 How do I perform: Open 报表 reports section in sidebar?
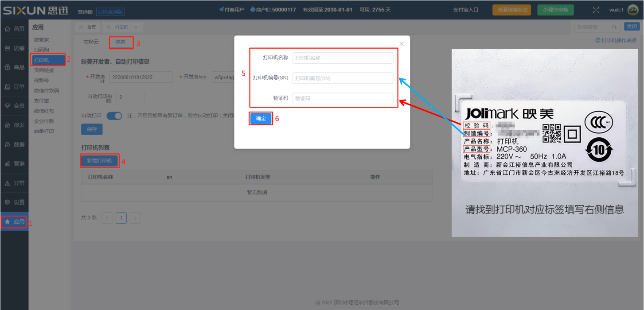[x=14, y=125]
